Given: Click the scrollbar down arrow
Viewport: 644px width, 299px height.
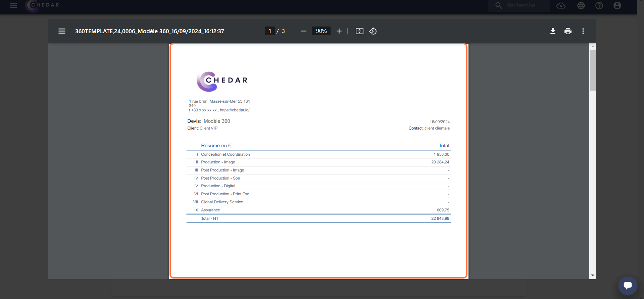Looking at the screenshot, I should [593, 276].
